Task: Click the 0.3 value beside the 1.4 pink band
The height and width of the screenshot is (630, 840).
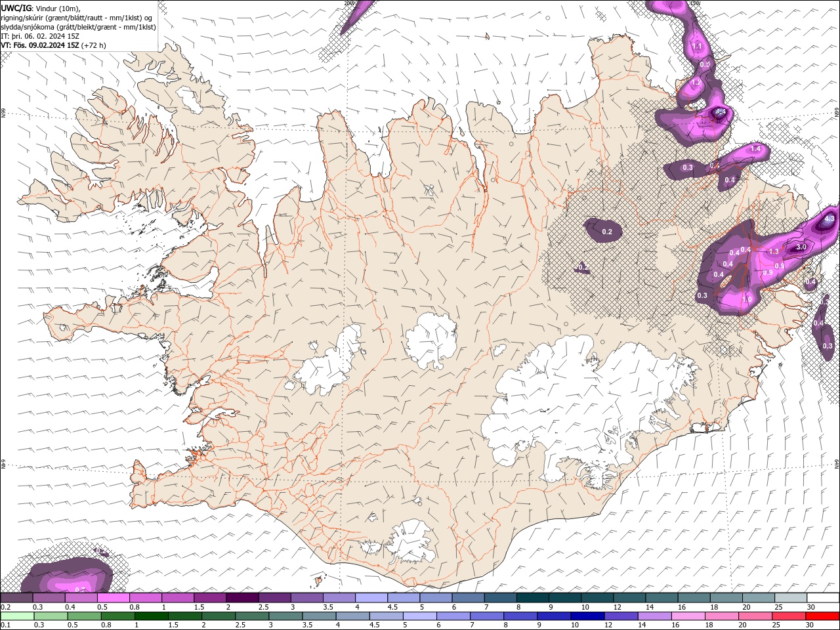Action: coord(688,168)
